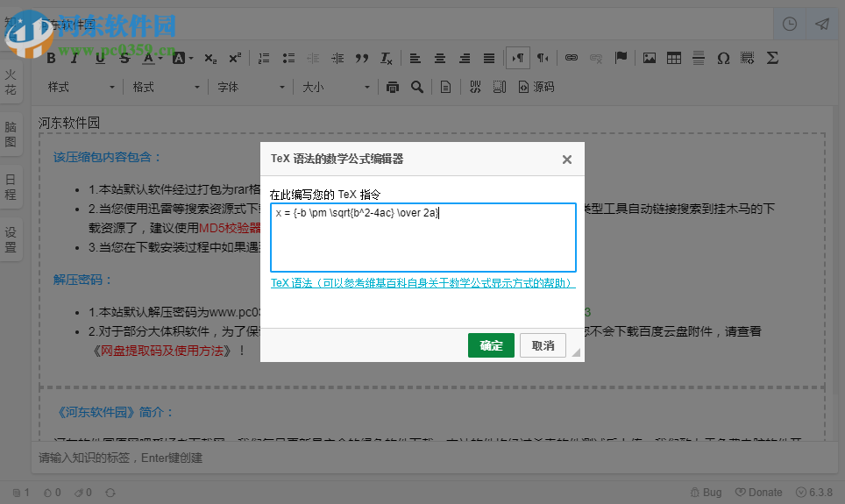845x504 pixels.
Task: Insert numbered list
Action: [264, 58]
